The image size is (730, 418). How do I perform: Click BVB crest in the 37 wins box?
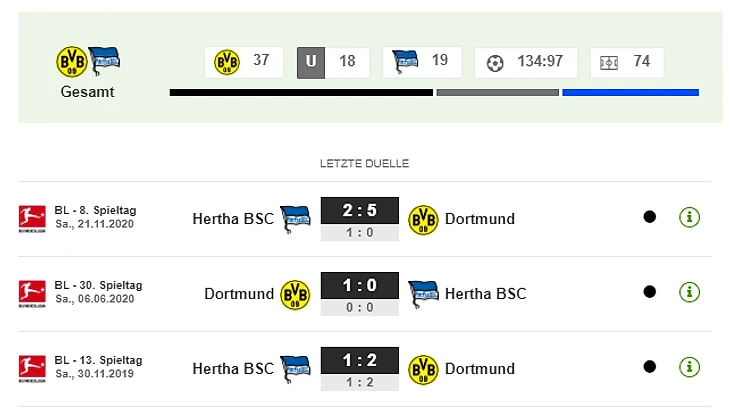(227, 62)
